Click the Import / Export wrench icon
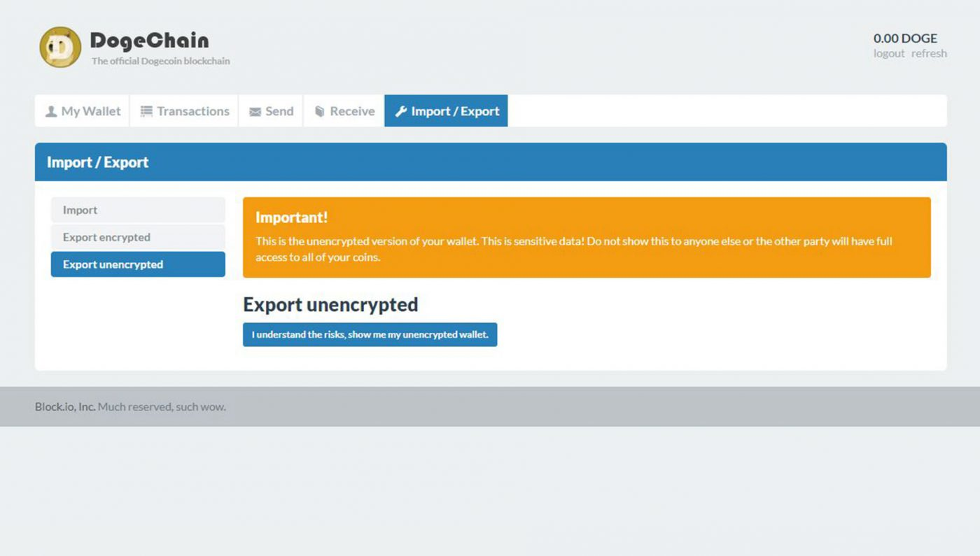 (401, 111)
